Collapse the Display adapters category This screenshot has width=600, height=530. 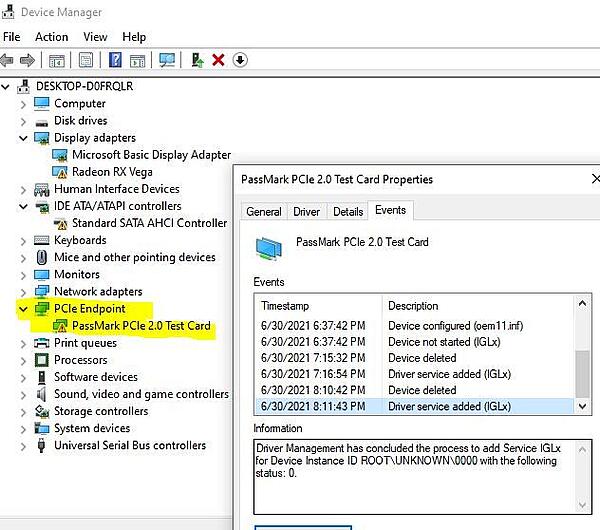23,138
